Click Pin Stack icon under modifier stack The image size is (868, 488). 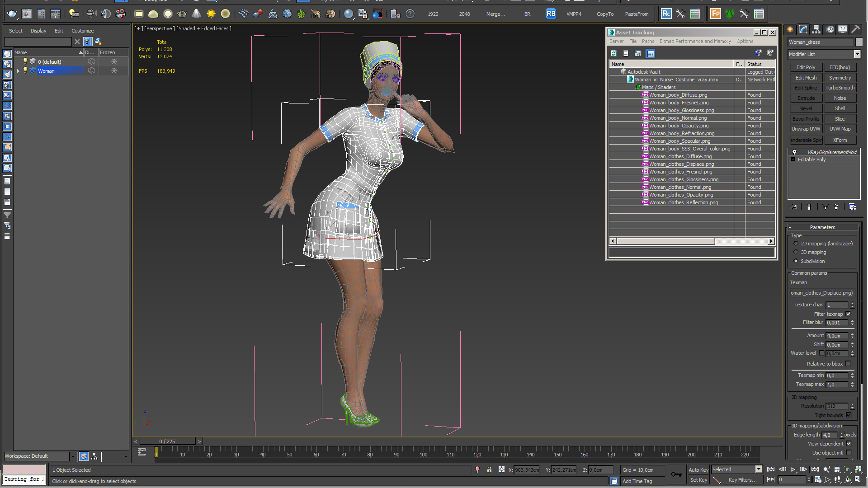click(x=794, y=207)
